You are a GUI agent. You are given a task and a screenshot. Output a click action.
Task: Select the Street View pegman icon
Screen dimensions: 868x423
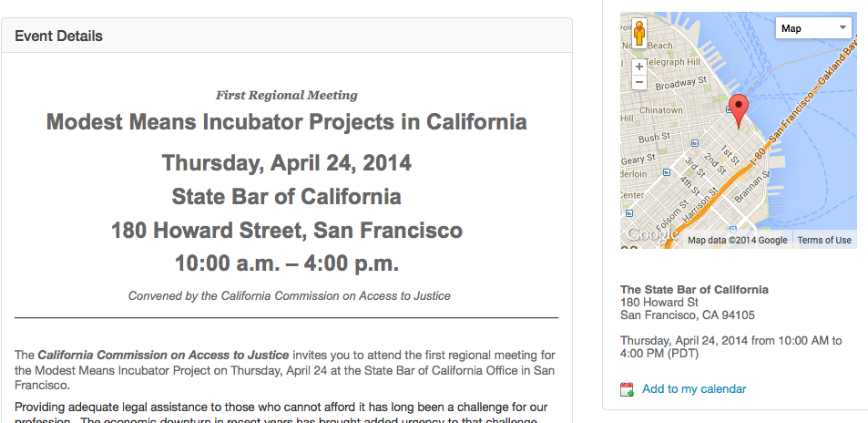639,34
